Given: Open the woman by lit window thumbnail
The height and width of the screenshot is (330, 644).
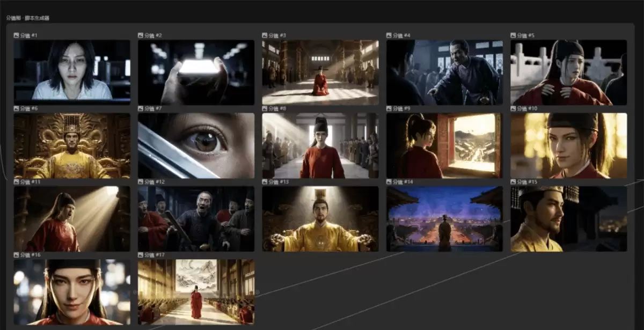Looking at the screenshot, I should coord(444,145).
